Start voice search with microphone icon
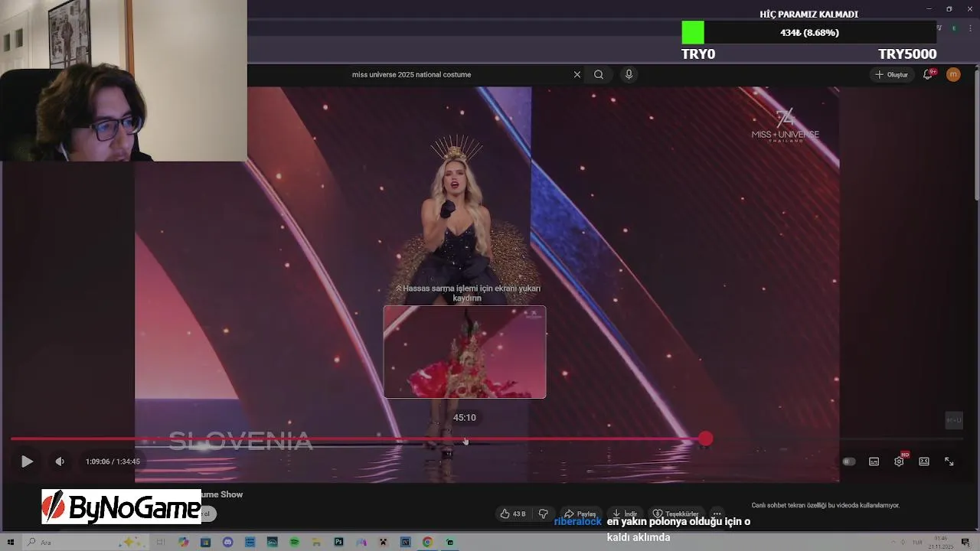 click(x=629, y=74)
